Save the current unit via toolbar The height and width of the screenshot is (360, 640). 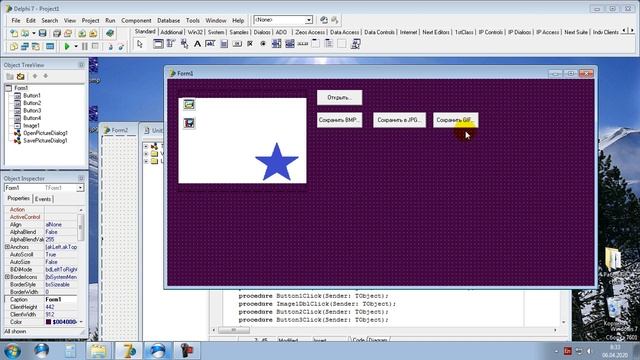(x=42, y=33)
